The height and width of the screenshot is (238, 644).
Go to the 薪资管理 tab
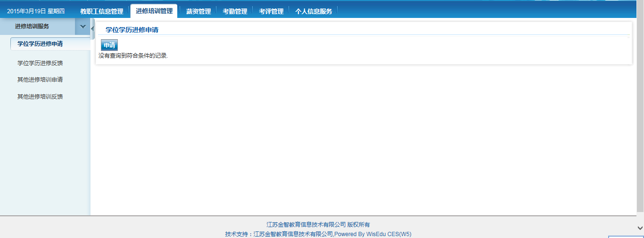[198, 11]
